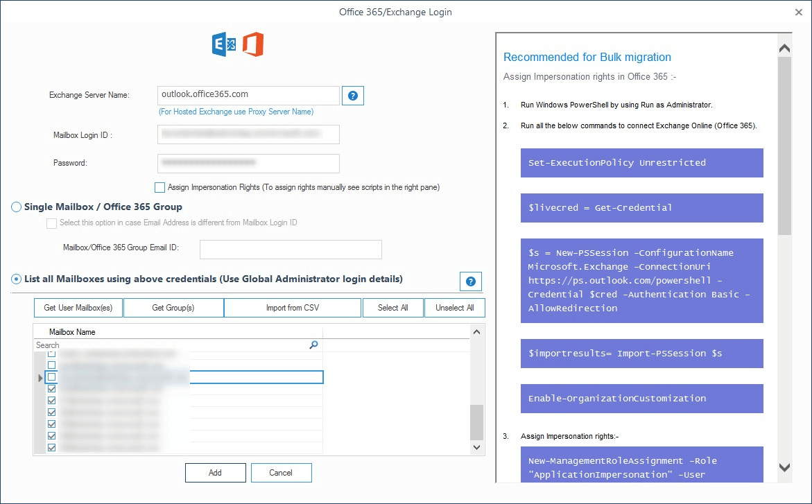812x504 pixels.
Task: Open Import from CSV
Action: click(293, 308)
